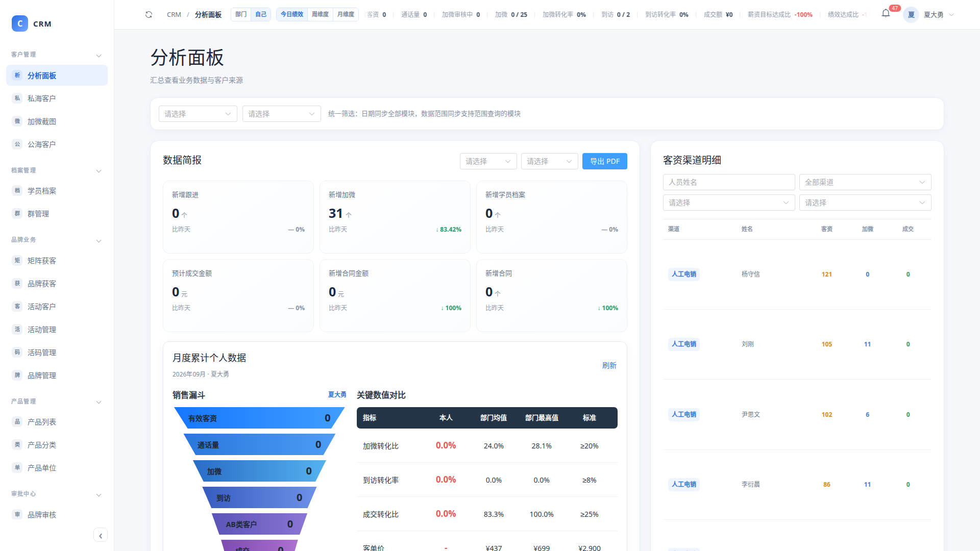Open the 全部渠道 dropdown
Screen dimensions: 980x551
coord(865,182)
